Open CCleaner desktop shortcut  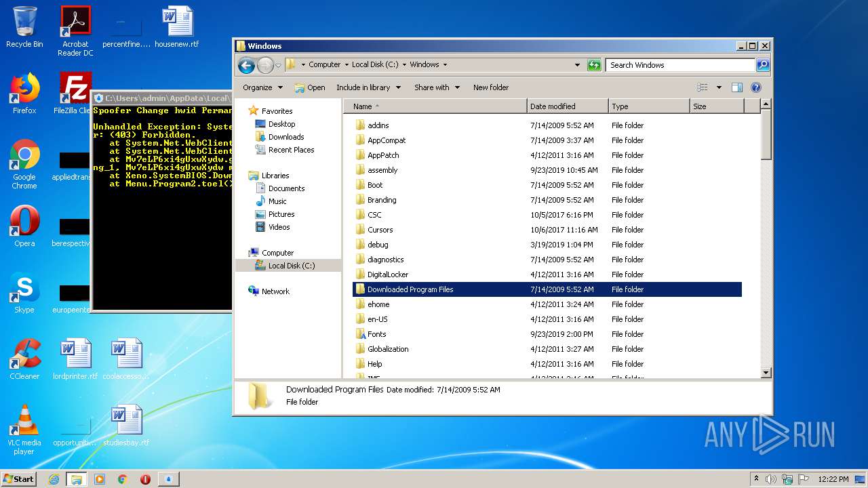(24, 360)
